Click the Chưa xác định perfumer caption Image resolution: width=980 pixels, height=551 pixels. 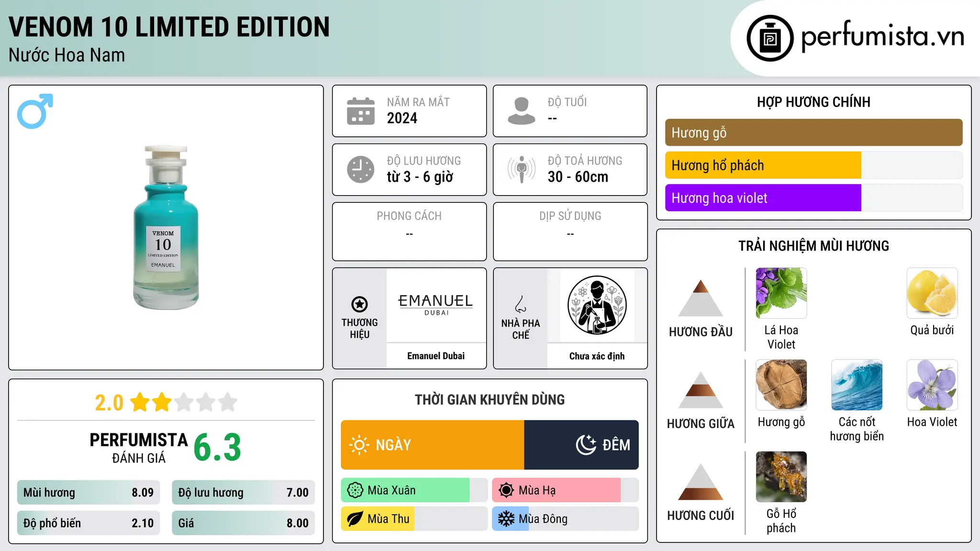click(x=597, y=356)
